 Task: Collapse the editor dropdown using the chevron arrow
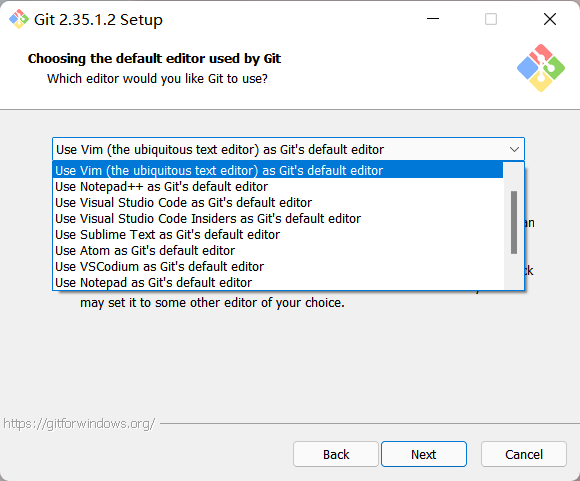[x=514, y=149]
